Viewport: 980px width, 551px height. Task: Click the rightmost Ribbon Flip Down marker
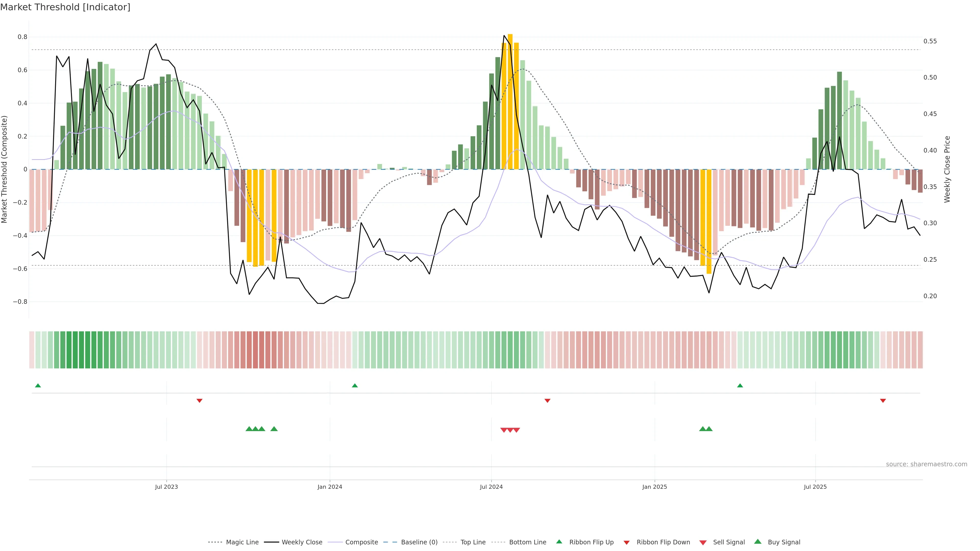pos(883,400)
